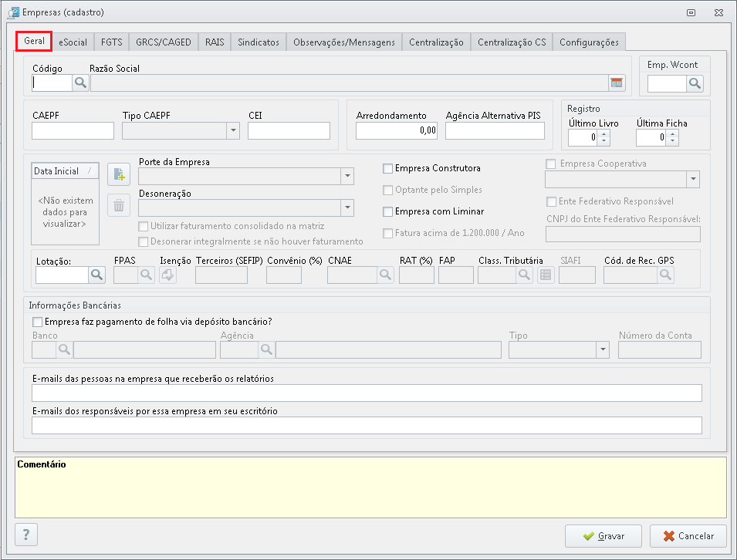Enable payroll payment via depósito bancário
Image resolution: width=737 pixels, height=560 pixels.
[37, 322]
